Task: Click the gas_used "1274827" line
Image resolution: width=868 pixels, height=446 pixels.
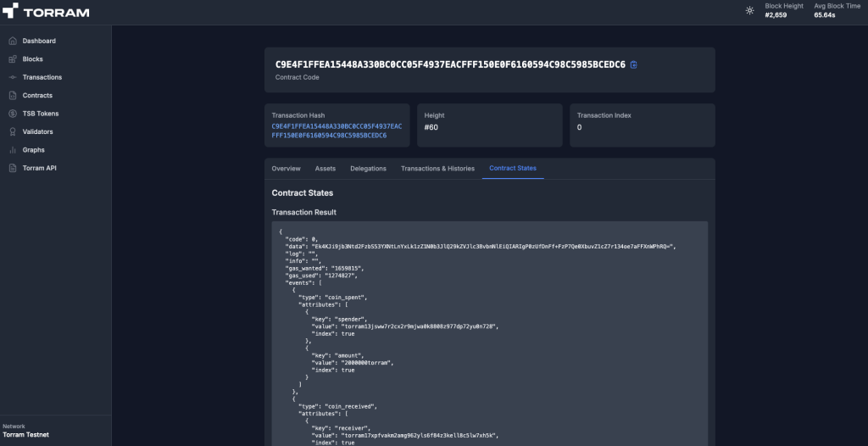Action: [x=321, y=276]
